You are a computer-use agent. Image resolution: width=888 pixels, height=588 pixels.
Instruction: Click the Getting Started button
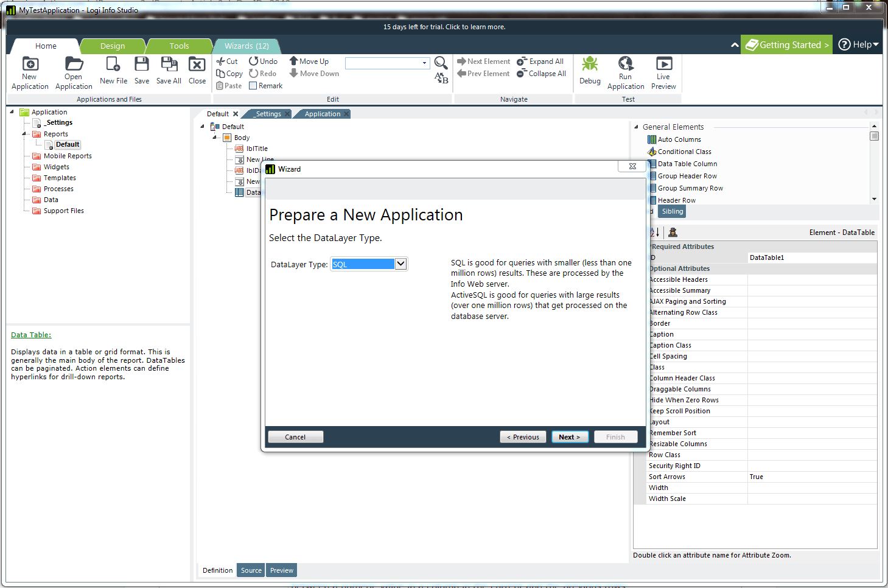click(788, 45)
